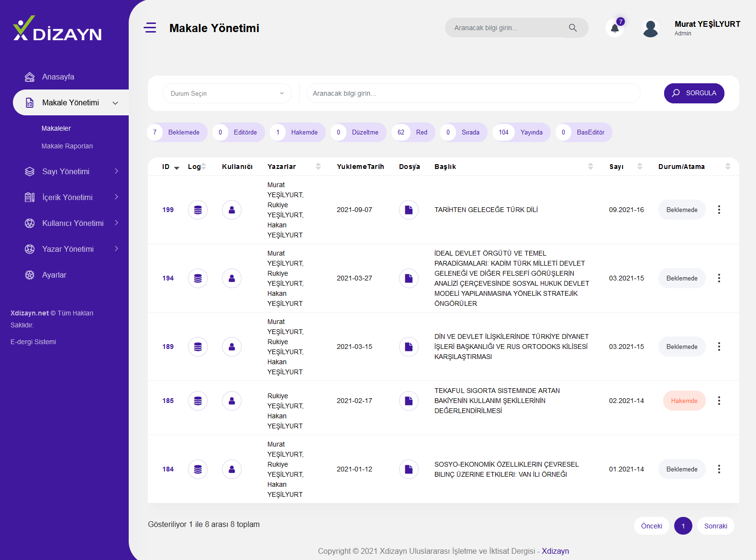View user icon for article 185
This screenshot has width=756, height=560.
[x=232, y=401]
